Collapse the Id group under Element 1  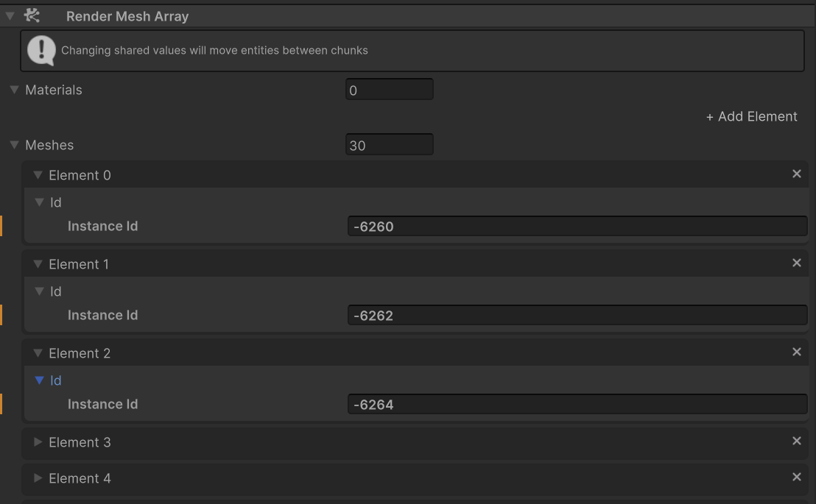pyautogui.click(x=40, y=291)
